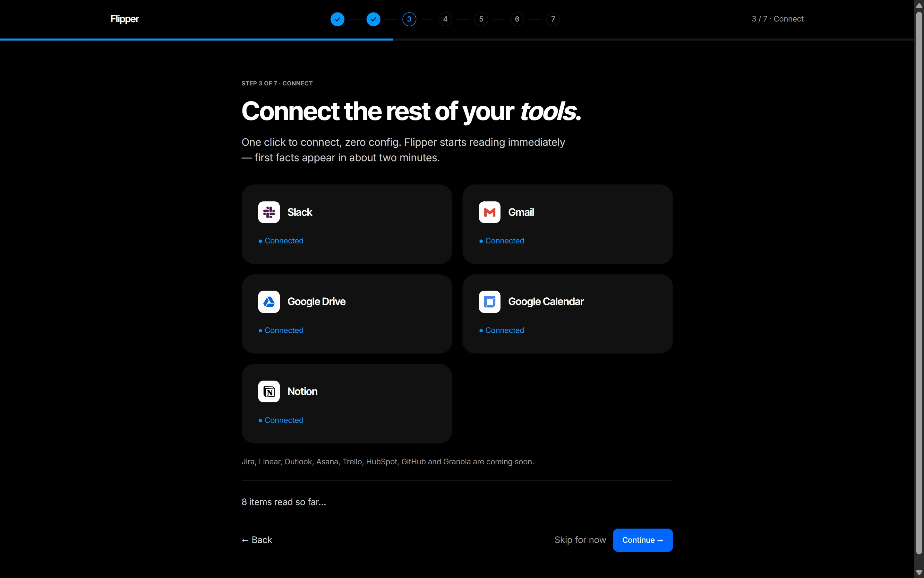The height and width of the screenshot is (578, 924).
Task: Select the Notion card title
Action: tap(303, 391)
